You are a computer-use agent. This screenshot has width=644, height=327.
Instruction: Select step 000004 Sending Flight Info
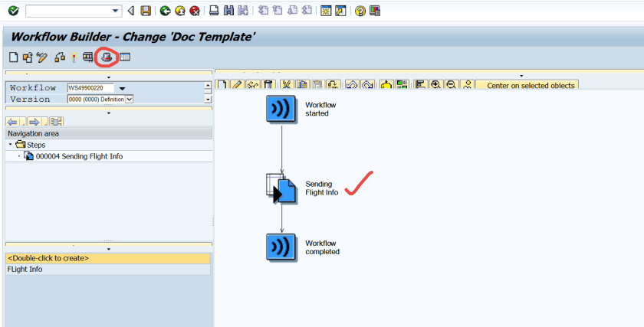point(79,156)
